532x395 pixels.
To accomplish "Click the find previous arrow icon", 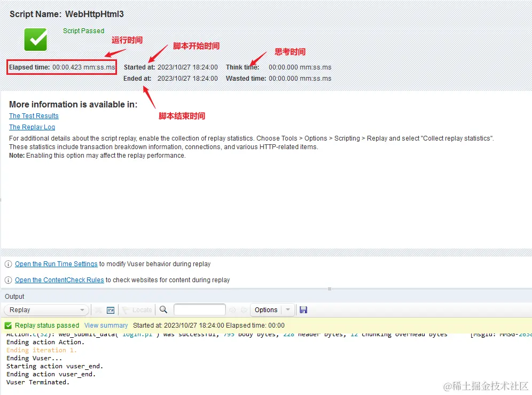I will [232, 310].
